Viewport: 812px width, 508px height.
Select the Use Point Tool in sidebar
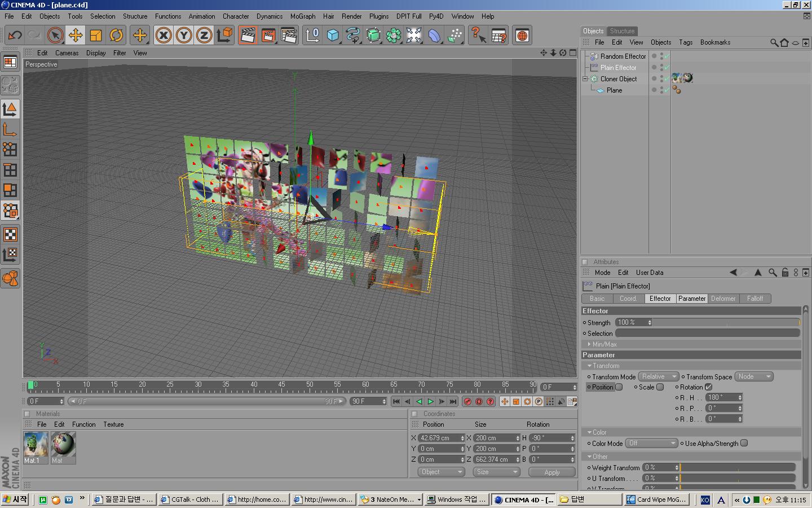(x=10, y=150)
